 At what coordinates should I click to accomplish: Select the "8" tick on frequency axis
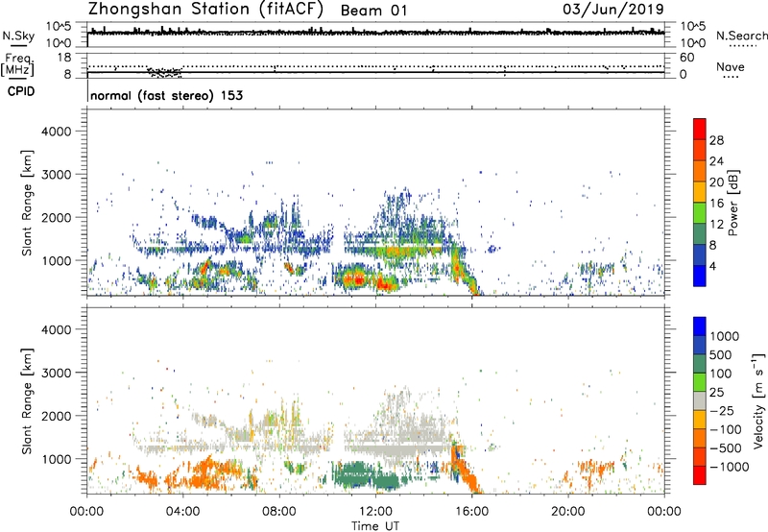click(67, 74)
